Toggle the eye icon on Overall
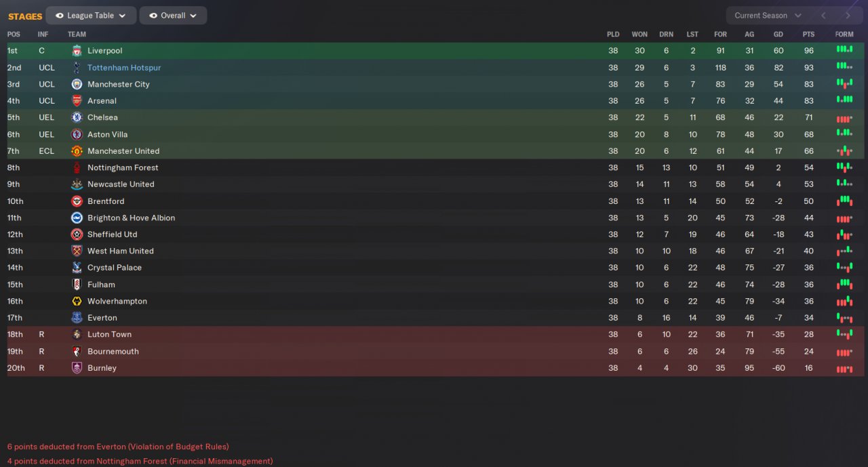The image size is (868, 467). click(x=153, y=16)
